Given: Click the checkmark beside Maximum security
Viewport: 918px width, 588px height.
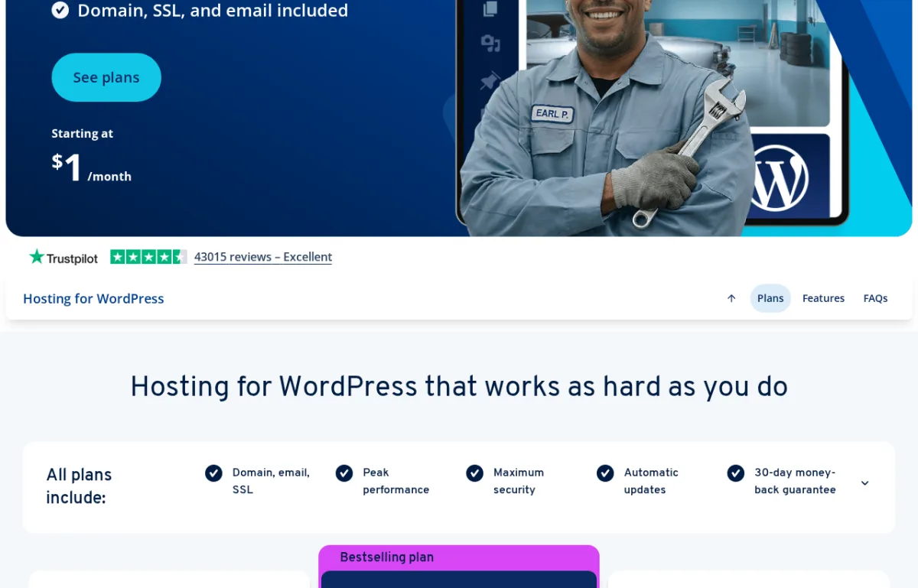Looking at the screenshot, I should point(475,473).
